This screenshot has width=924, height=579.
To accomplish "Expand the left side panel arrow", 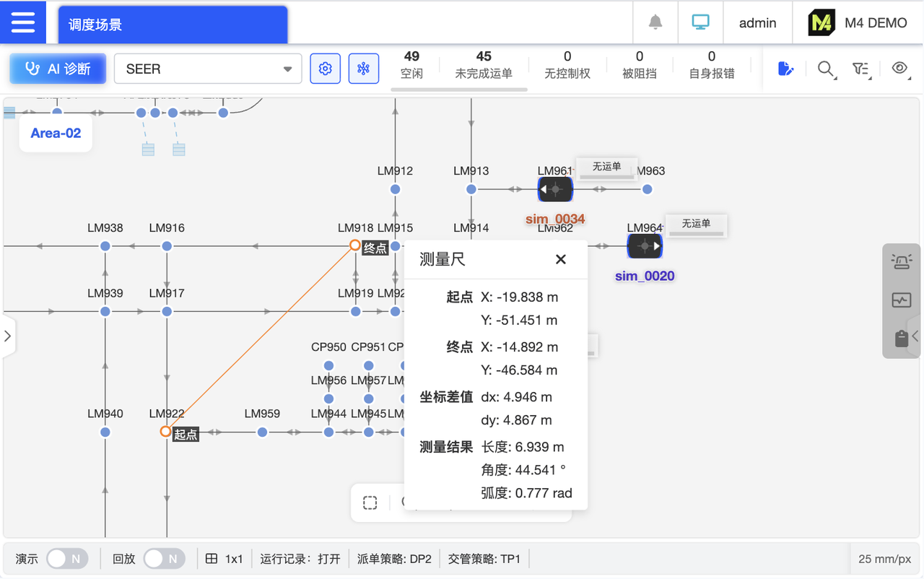I will coord(9,335).
